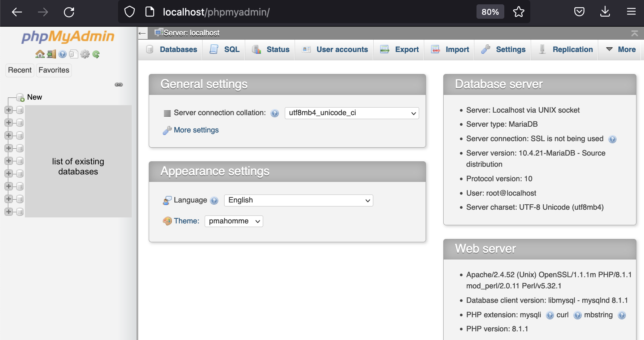This screenshot has height=340, width=644.
Task: Click the wrench icon beside More settings
Action: [x=167, y=130]
